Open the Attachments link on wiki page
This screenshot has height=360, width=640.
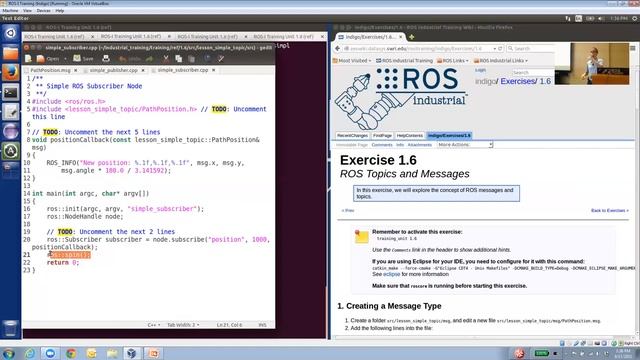pyautogui.click(x=420, y=145)
